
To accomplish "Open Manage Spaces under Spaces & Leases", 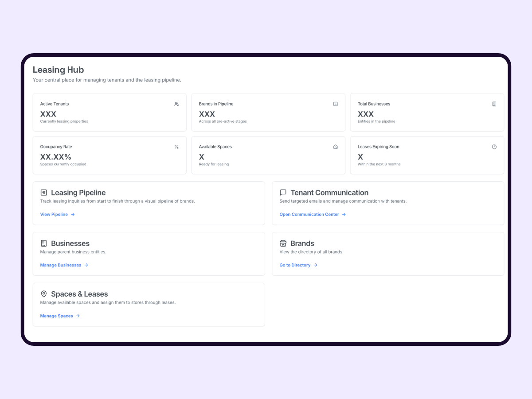I will point(57,316).
